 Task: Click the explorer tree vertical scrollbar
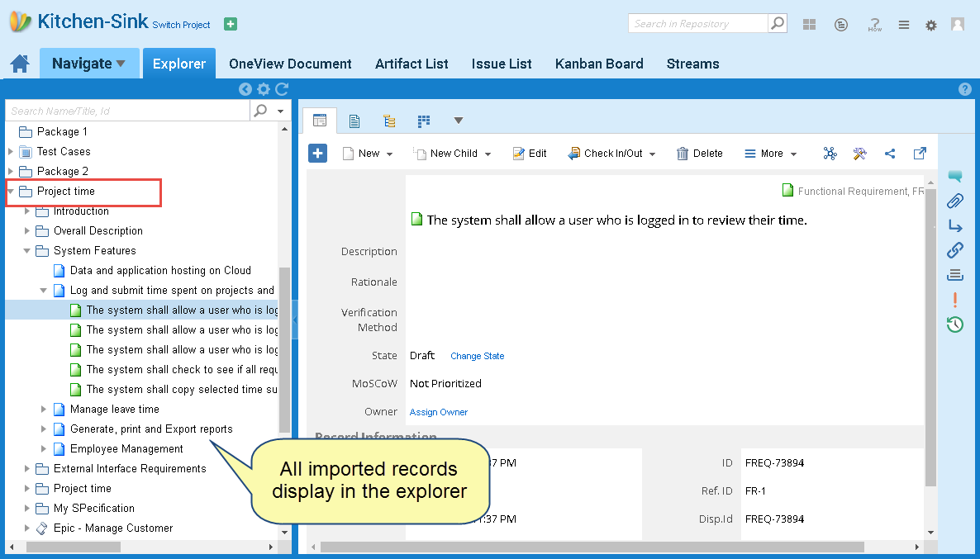click(x=285, y=350)
